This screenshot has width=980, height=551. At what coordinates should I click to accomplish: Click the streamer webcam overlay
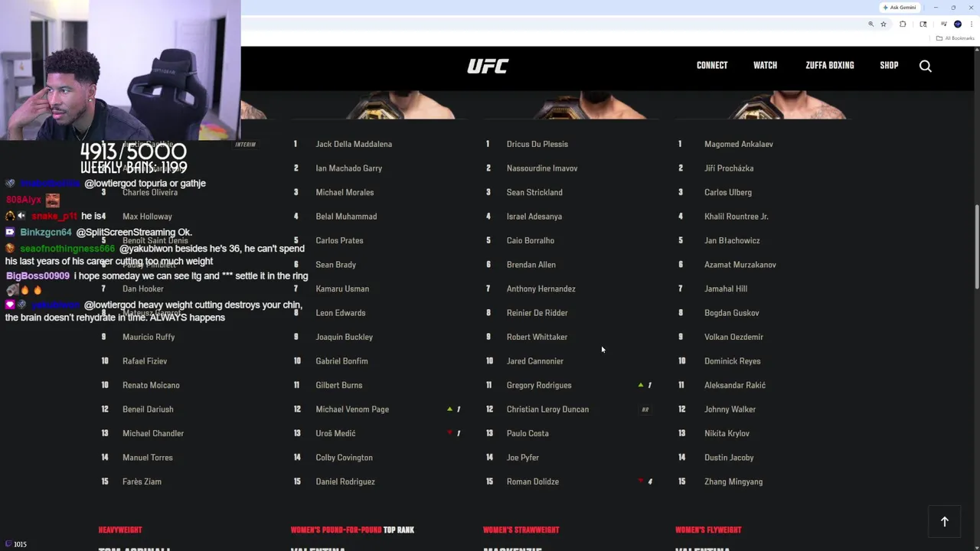(120, 70)
